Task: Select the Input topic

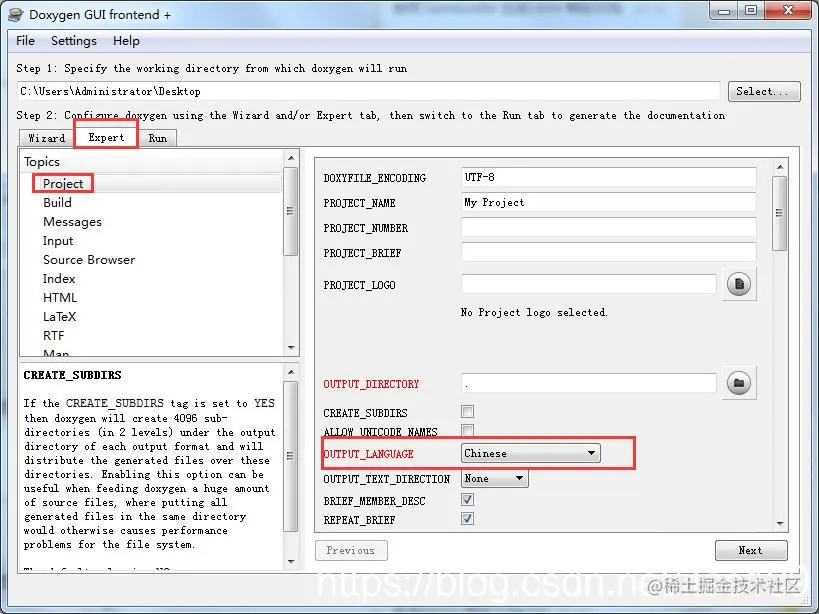Action: (x=58, y=241)
